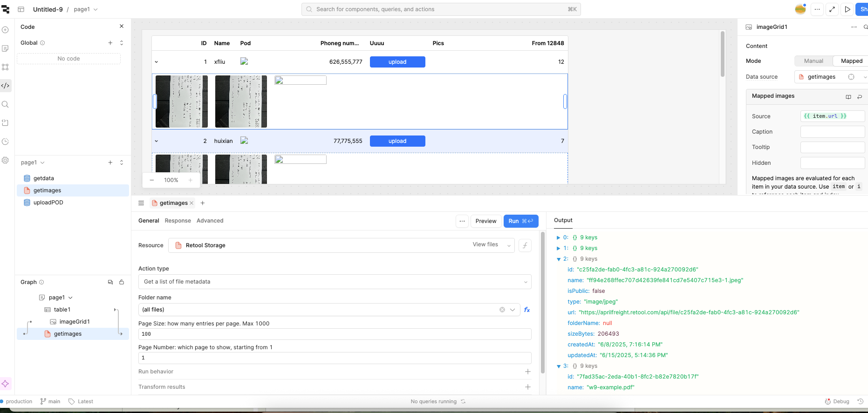Open the Action type dropdown
Screen dimensions: 868x413
335,282
